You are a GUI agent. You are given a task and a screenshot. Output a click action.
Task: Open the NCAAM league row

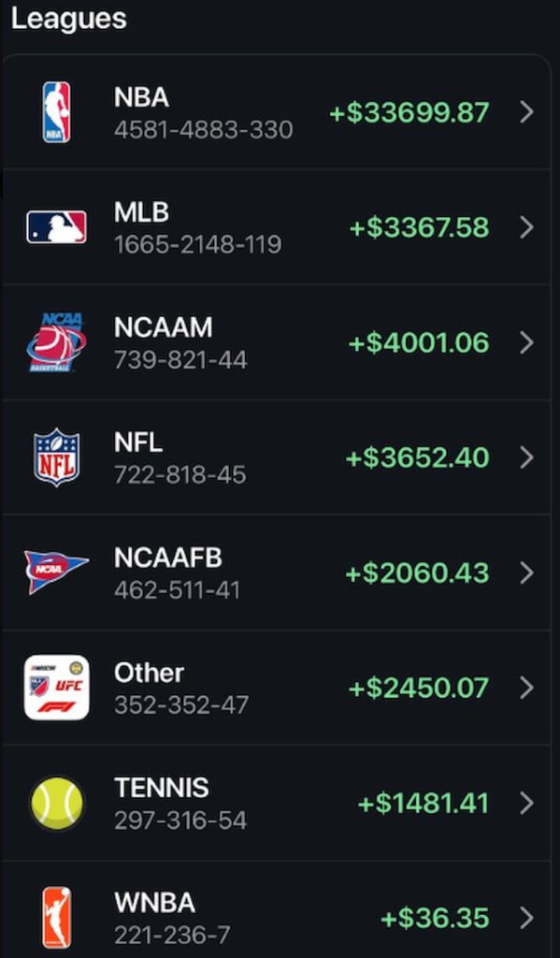280,343
